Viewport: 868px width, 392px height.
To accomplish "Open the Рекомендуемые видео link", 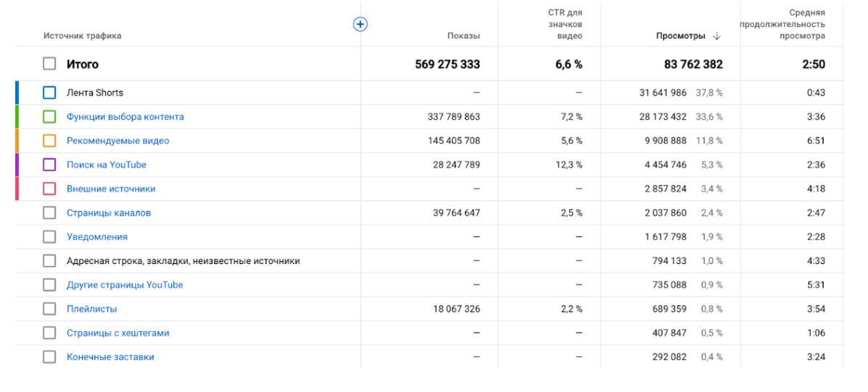I will (118, 141).
